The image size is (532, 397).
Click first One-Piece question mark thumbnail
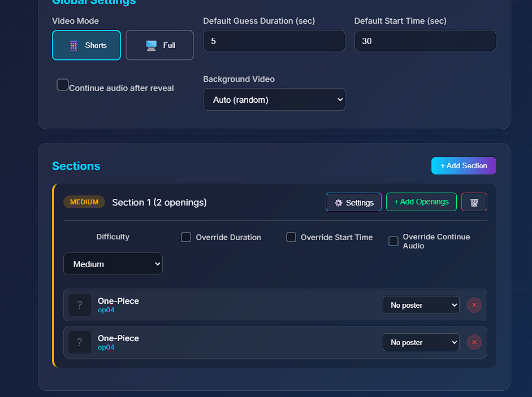[x=80, y=305]
